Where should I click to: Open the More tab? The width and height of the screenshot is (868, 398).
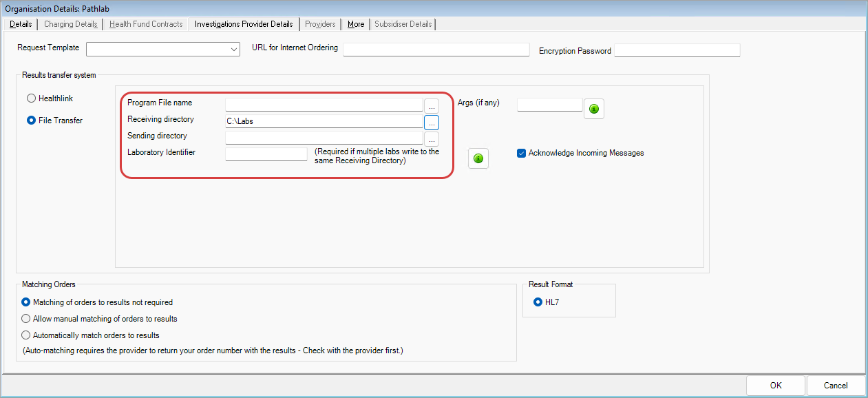(356, 24)
